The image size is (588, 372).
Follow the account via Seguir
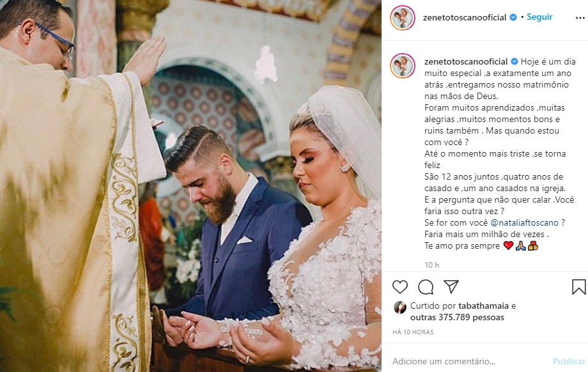[539, 17]
